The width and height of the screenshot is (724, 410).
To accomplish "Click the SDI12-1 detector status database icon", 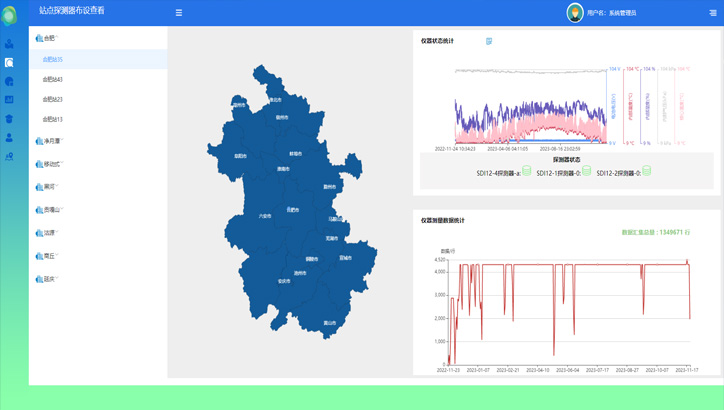I will 587,172.
